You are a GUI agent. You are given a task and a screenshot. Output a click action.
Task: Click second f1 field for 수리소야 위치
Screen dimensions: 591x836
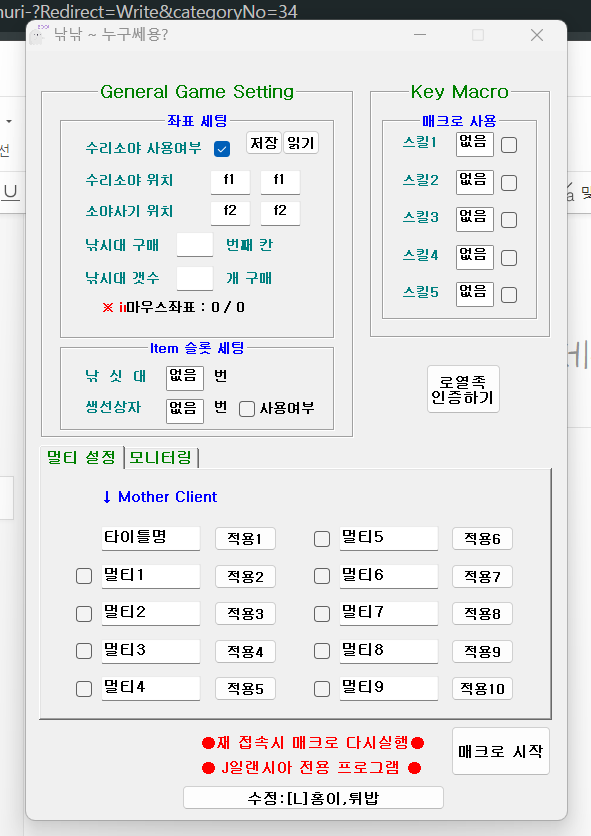pos(280,182)
